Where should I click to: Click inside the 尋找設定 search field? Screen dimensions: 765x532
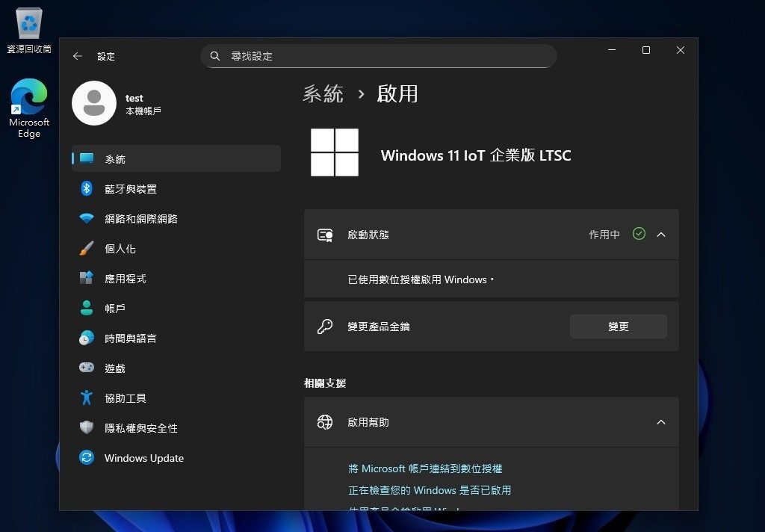tap(379, 56)
